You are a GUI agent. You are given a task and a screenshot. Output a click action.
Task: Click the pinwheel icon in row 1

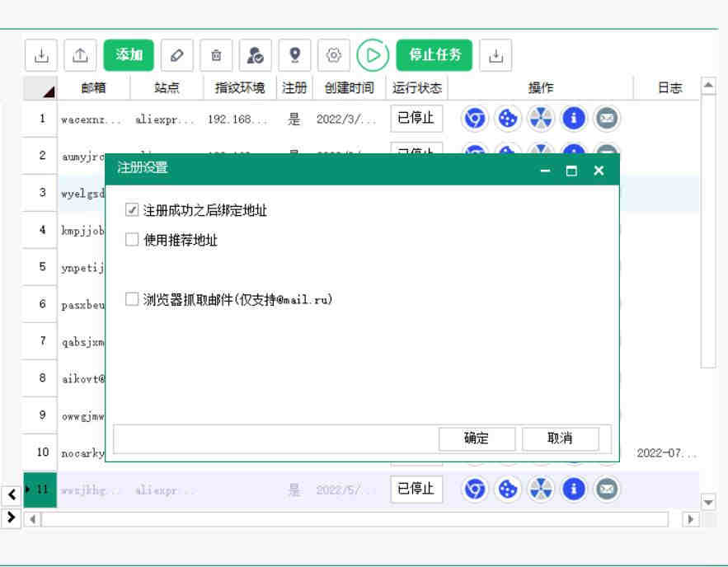tap(541, 119)
